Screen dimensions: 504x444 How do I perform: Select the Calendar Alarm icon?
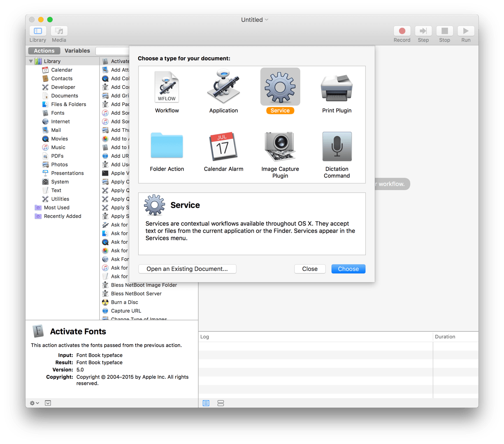[223, 146]
